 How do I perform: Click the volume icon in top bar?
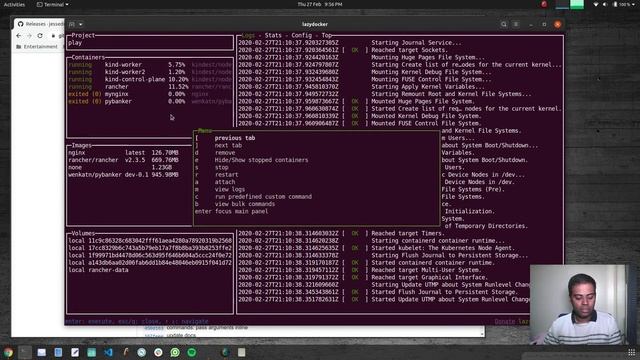[x=605, y=4]
